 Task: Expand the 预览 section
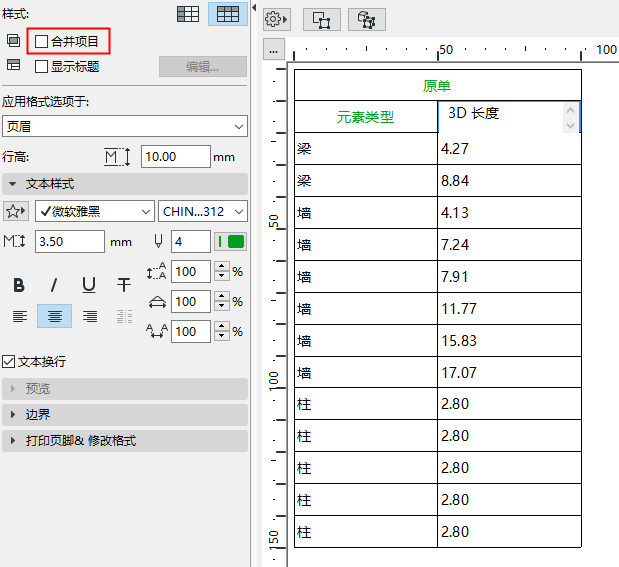tap(125, 389)
